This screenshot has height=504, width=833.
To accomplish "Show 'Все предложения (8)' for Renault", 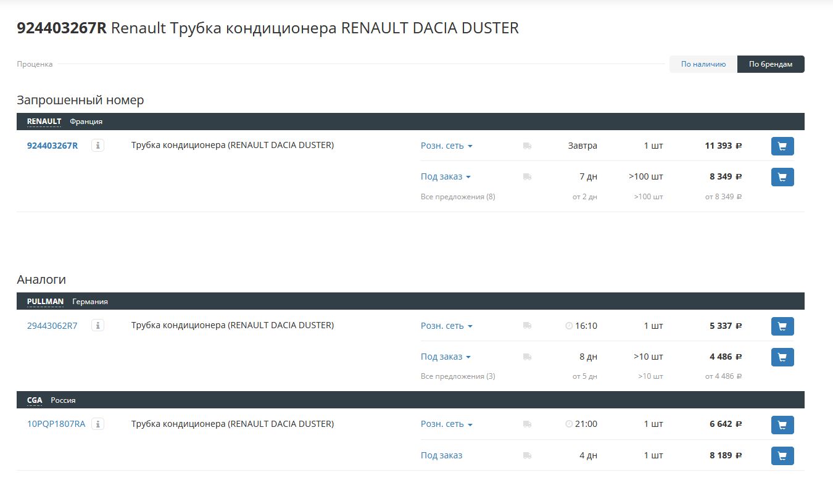I will pyautogui.click(x=458, y=197).
